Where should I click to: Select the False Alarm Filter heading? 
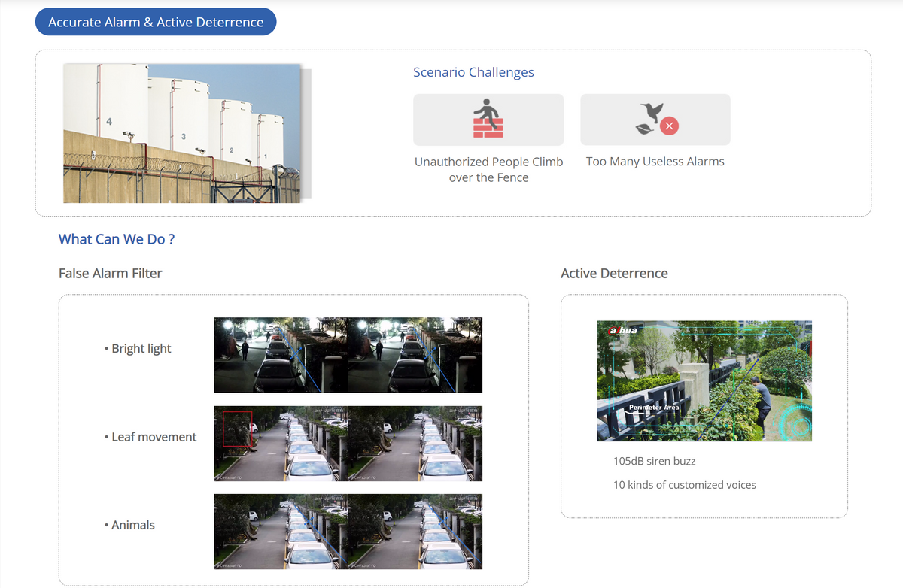[111, 273]
